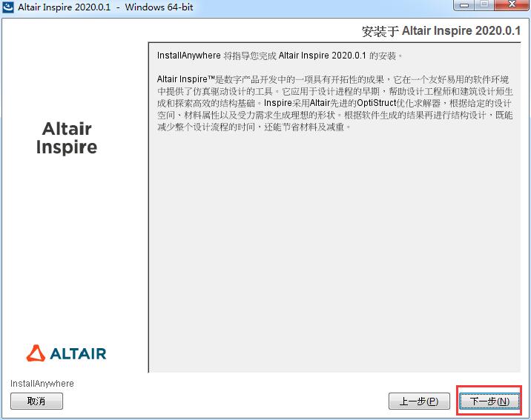Click the 下一步(N) next button
The width and height of the screenshot is (531, 420).
[489, 401]
